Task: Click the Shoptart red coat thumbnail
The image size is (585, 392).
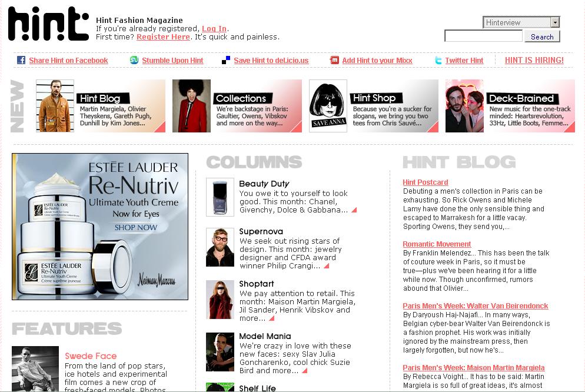Action: pos(220,300)
